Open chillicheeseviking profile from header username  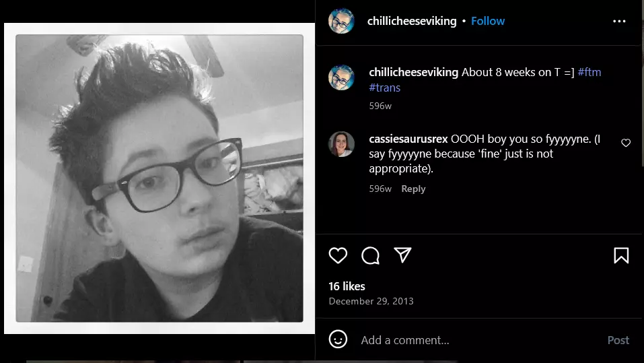pyautogui.click(x=412, y=21)
